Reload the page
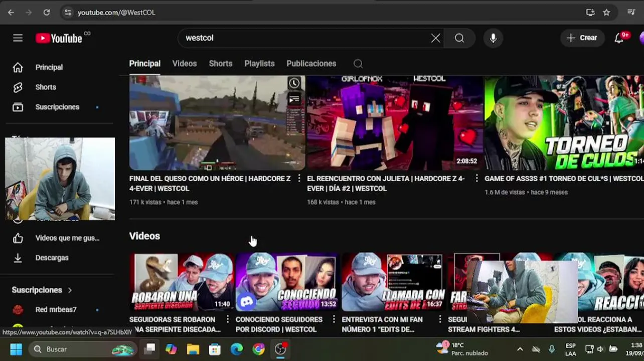 tap(47, 13)
